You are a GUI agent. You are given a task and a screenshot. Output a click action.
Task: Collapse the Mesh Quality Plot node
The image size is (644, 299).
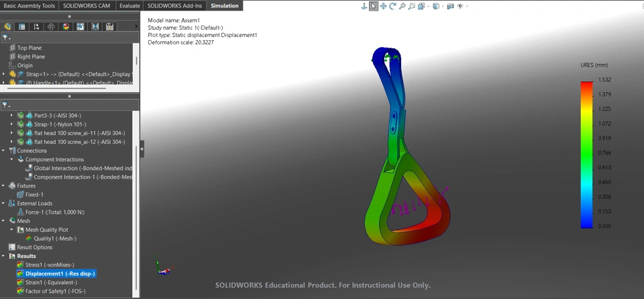pyautogui.click(x=12, y=230)
